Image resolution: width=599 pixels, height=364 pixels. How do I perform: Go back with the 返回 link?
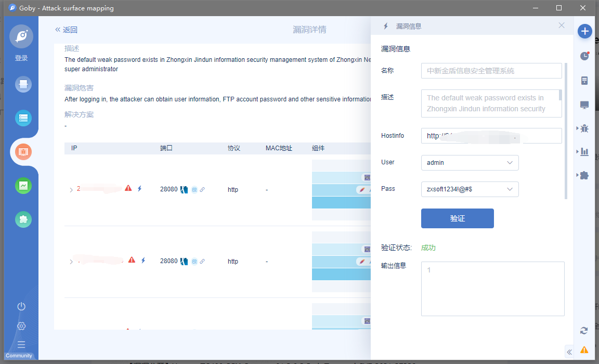(x=66, y=30)
